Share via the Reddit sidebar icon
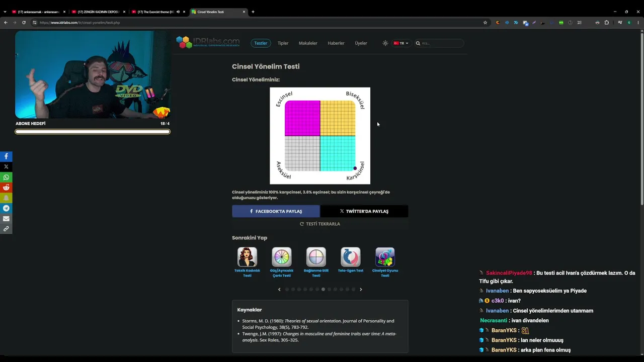 (6, 188)
